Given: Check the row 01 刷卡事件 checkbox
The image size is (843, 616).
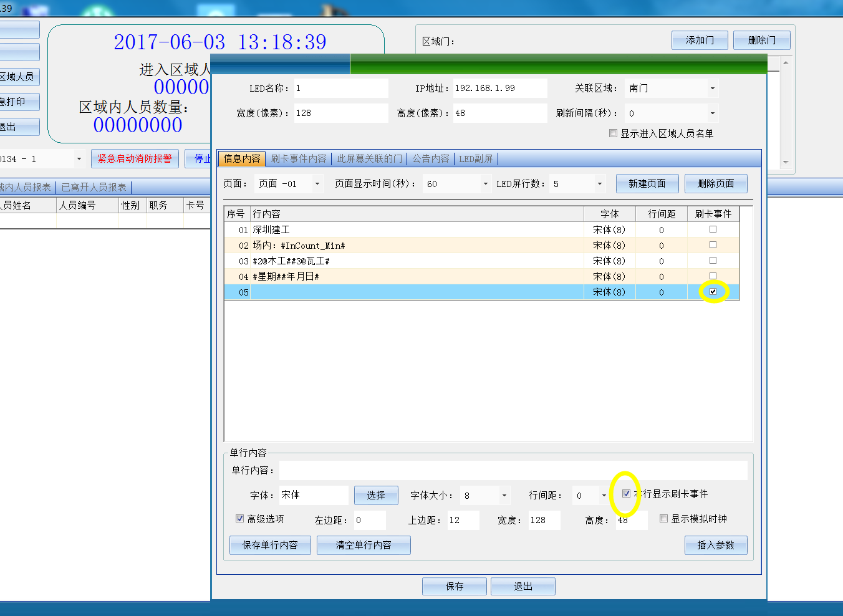Looking at the screenshot, I should (x=713, y=229).
